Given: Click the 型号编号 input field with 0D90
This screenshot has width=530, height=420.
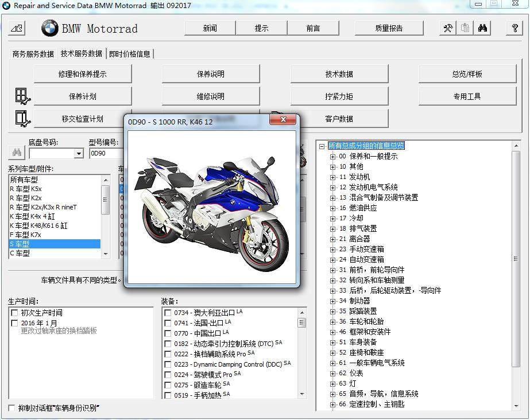Looking at the screenshot, I should (x=107, y=153).
